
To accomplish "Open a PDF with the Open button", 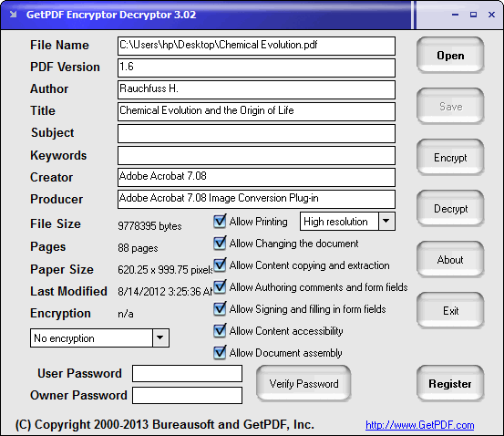I will (x=450, y=56).
